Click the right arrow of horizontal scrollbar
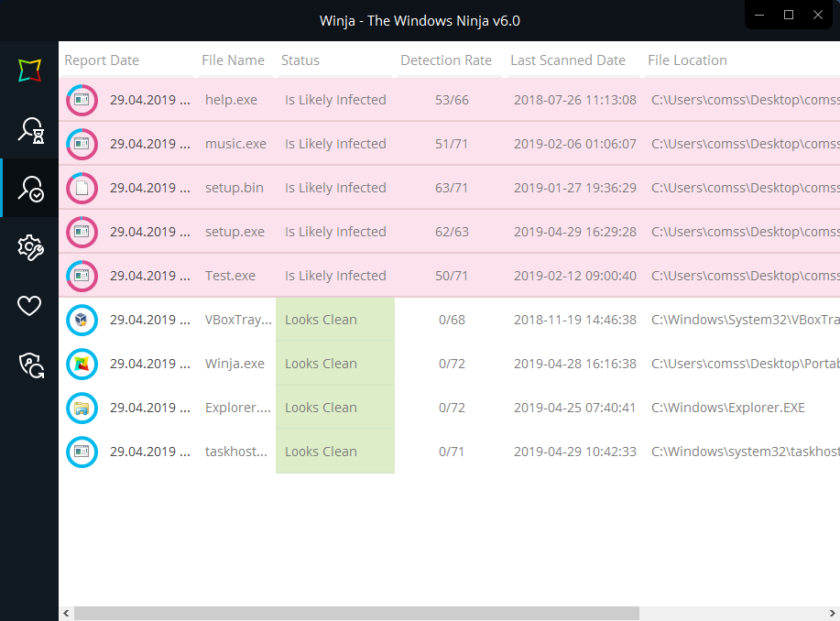Screen dimensions: 840x621 coord(833,613)
